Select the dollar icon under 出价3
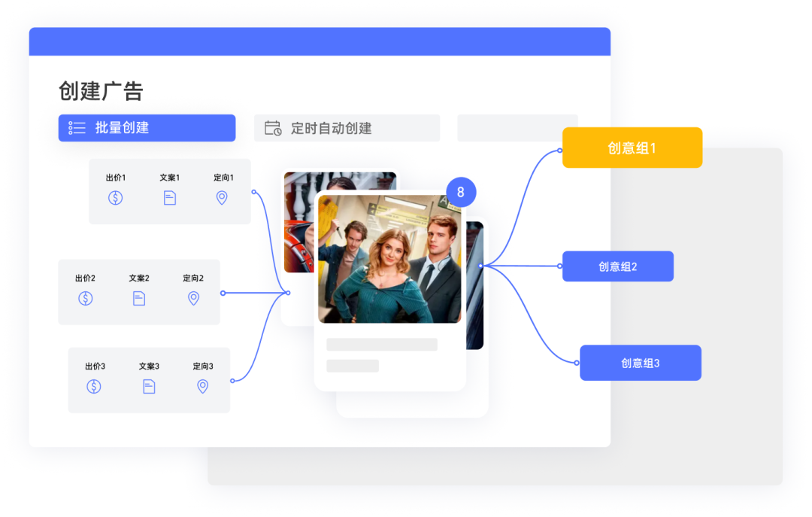 click(94, 387)
